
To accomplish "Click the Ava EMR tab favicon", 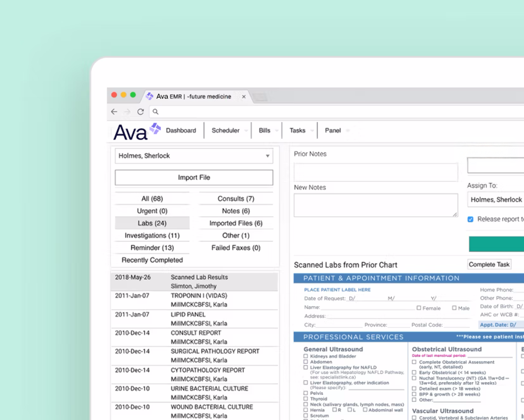I will pyautogui.click(x=149, y=96).
